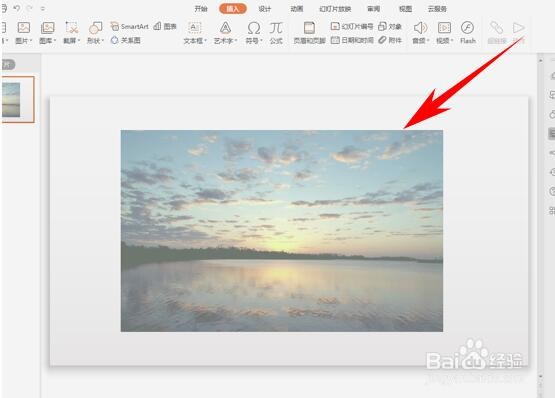Image resolution: width=555 pixels, height=398 pixels.
Task: Insert a 图表 (Chart)
Action: point(165,26)
